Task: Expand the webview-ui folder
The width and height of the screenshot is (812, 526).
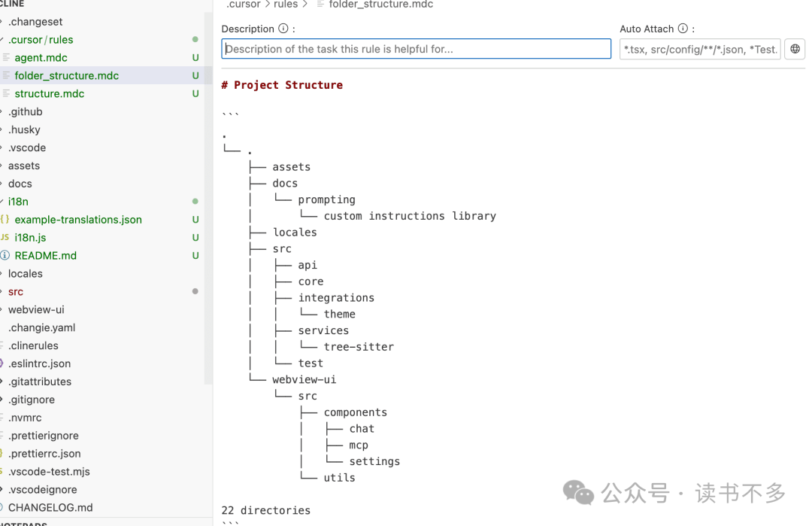Action: coord(36,309)
